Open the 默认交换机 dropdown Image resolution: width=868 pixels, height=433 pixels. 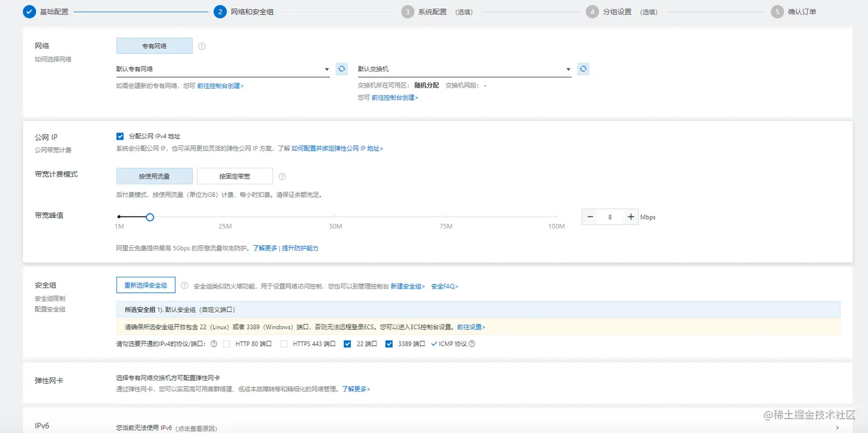coord(464,69)
